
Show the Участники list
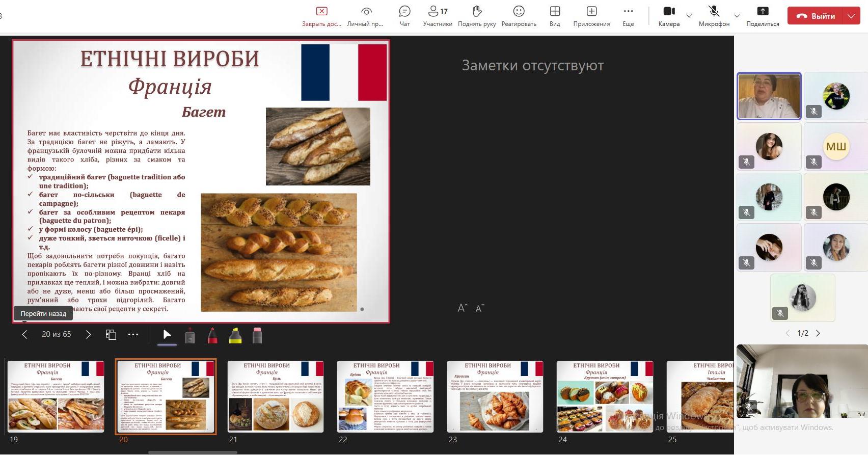pyautogui.click(x=438, y=16)
